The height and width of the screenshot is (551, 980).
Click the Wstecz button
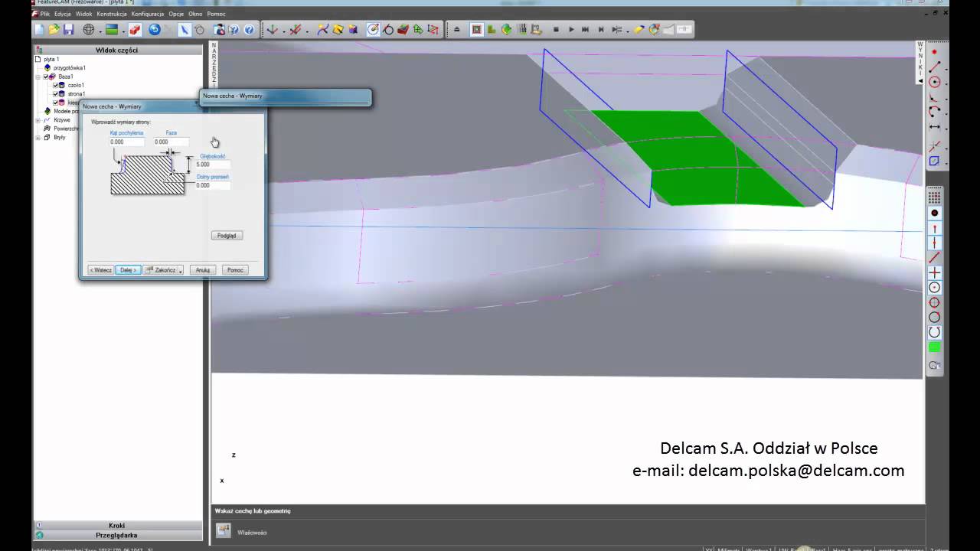pyautogui.click(x=100, y=270)
